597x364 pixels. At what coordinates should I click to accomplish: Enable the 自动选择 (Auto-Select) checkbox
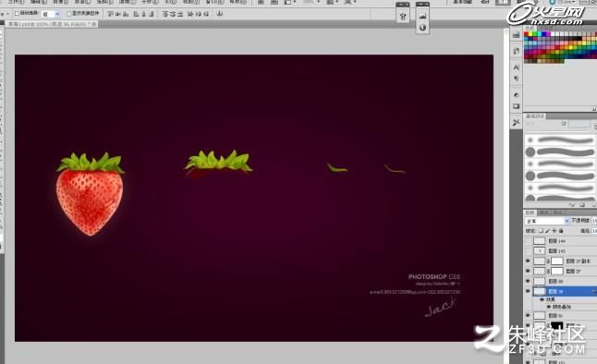pyautogui.click(x=17, y=13)
